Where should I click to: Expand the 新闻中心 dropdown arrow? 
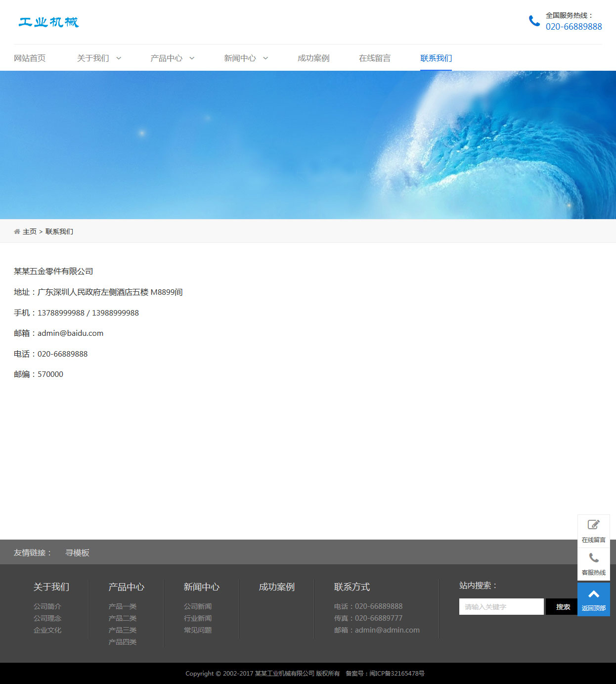(x=265, y=58)
